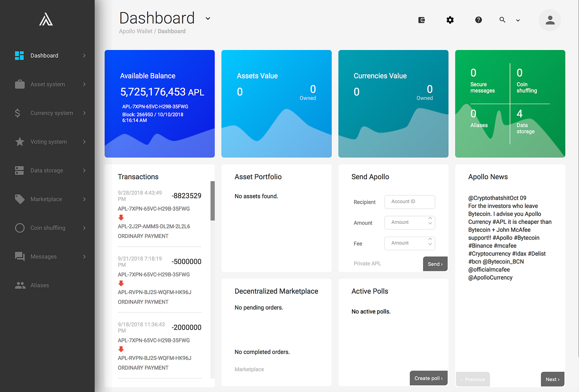Click the 9/21/2018 7:18:19 PM transaction date
579x392 pixels.
pos(140,262)
